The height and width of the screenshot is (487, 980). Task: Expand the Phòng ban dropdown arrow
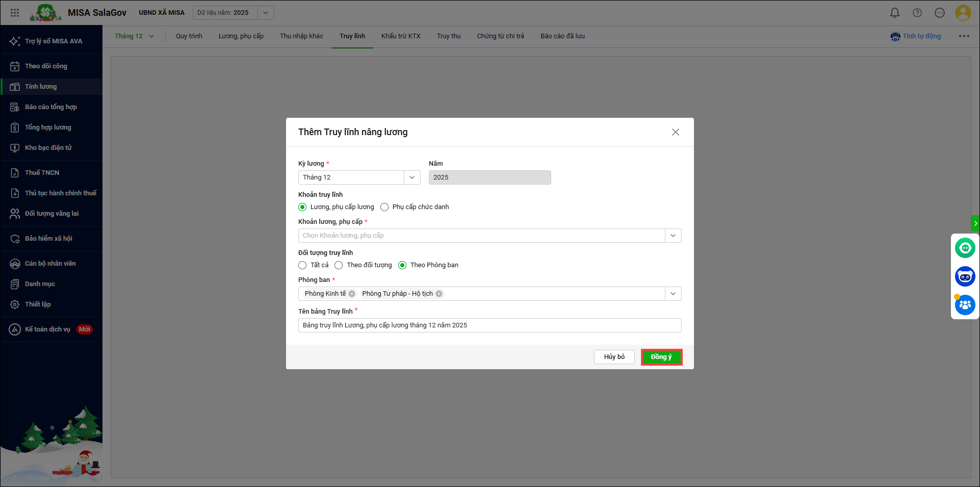pyautogui.click(x=673, y=294)
